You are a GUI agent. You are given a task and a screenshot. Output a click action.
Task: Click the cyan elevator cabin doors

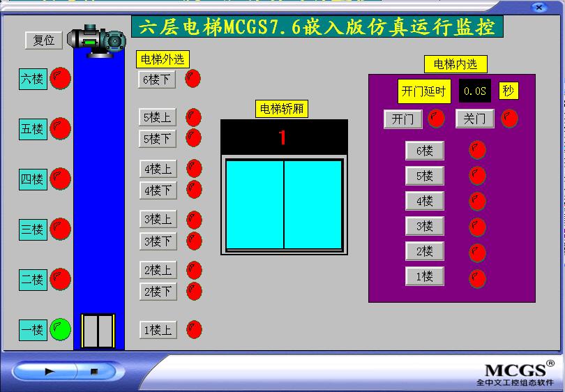tap(284, 204)
